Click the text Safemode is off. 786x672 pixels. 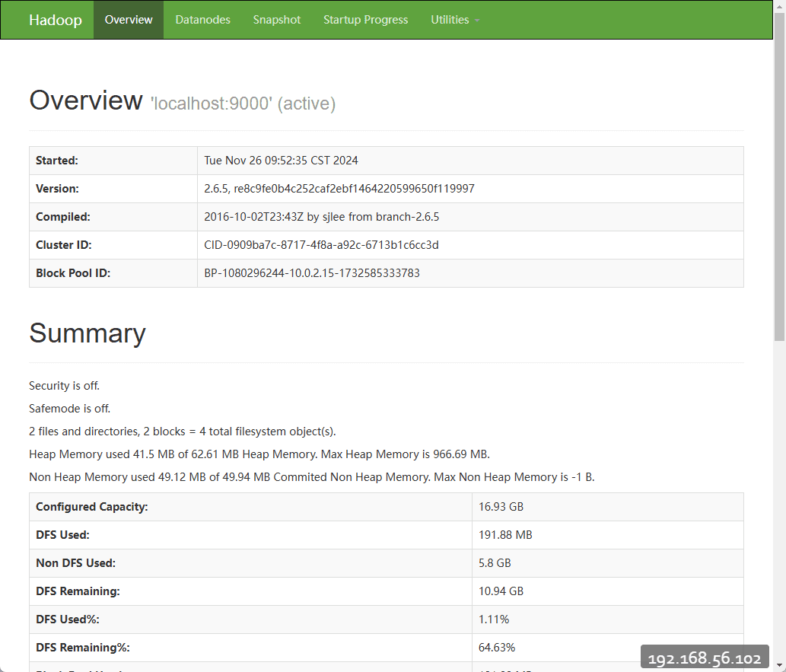click(x=70, y=408)
